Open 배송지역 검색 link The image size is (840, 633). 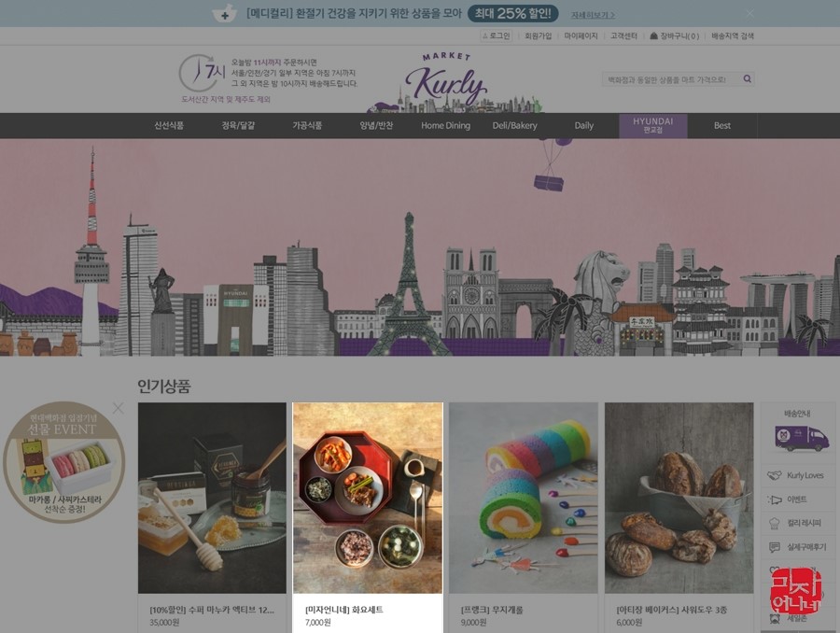click(733, 35)
